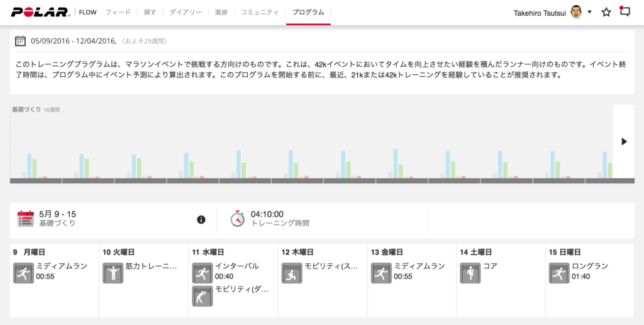Image resolution: width=644 pixels, height=325 pixels.
Task: Open the favorites star icon
Action: point(606,12)
